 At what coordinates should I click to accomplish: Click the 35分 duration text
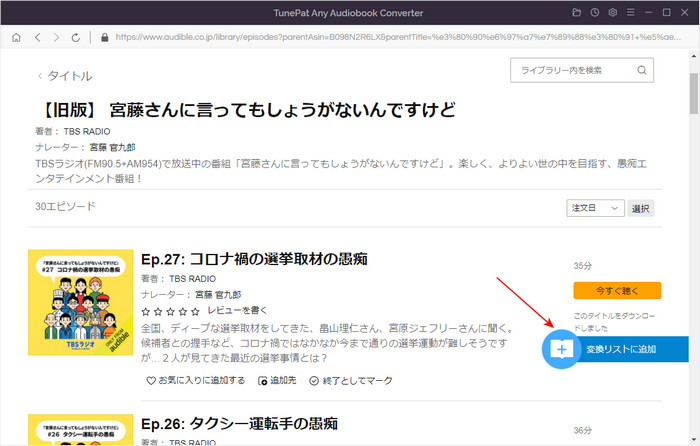point(583,266)
